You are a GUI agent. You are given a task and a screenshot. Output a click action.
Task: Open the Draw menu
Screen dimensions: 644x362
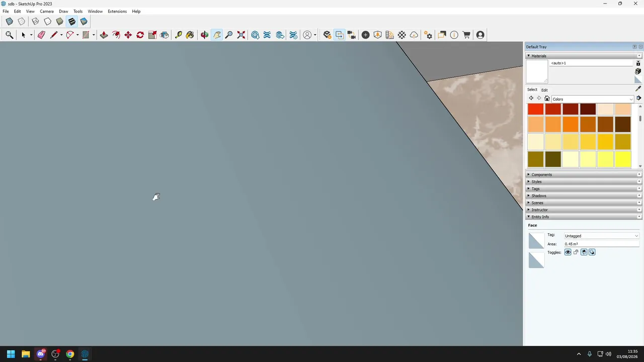point(63,11)
